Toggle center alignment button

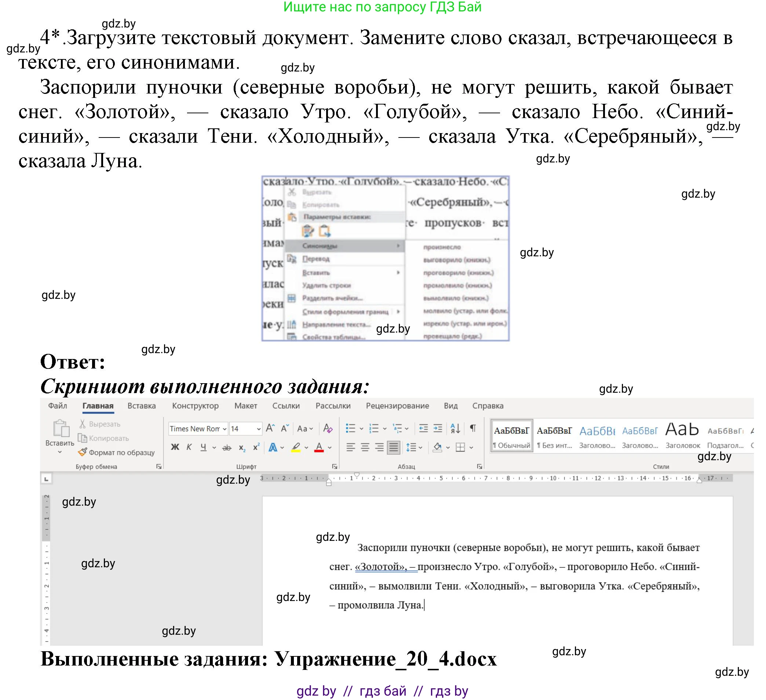coord(365,447)
